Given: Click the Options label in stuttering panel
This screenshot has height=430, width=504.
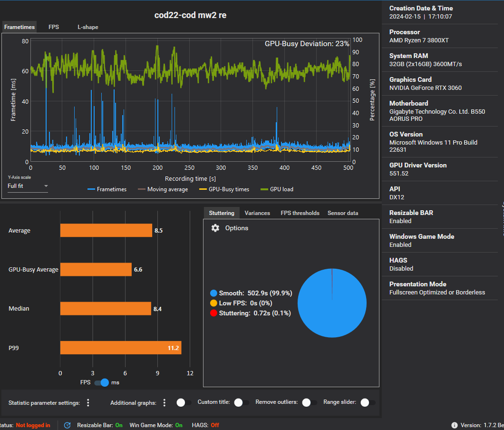Looking at the screenshot, I should click(237, 228).
